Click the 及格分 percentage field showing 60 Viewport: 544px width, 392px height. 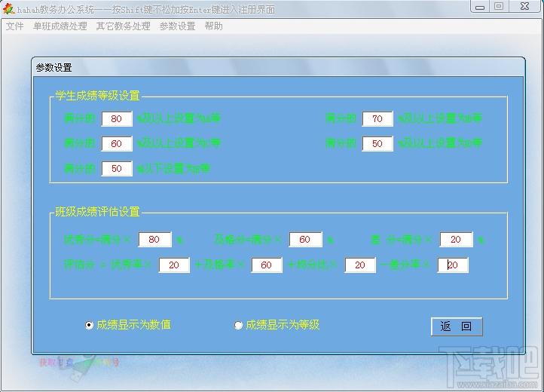tap(305, 239)
